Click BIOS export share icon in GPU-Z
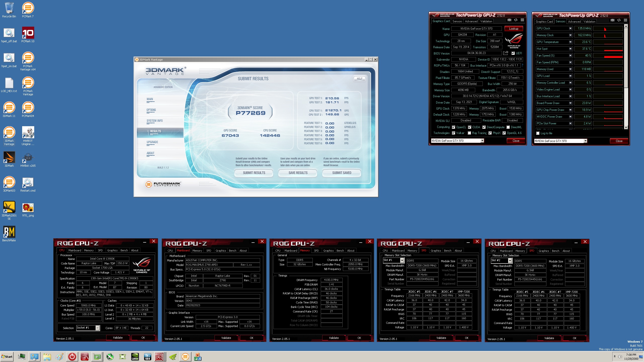The image size is (644, 362). point(506,53)
